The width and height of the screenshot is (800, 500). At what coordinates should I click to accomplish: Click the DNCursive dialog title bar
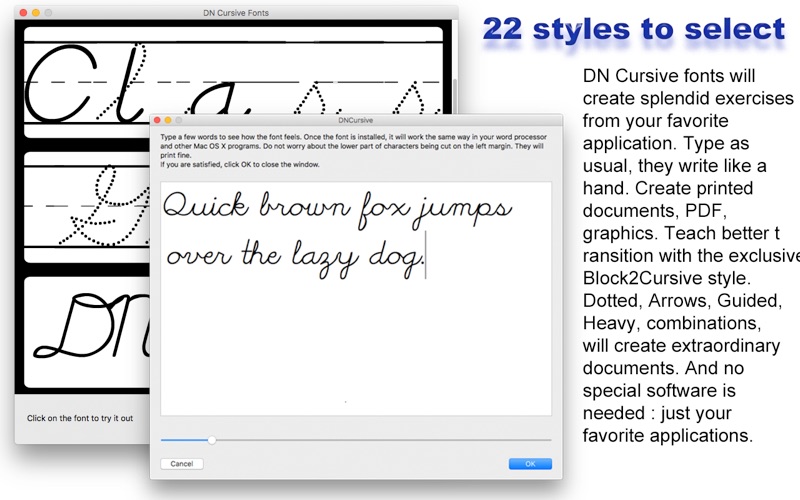click(356, 120)
